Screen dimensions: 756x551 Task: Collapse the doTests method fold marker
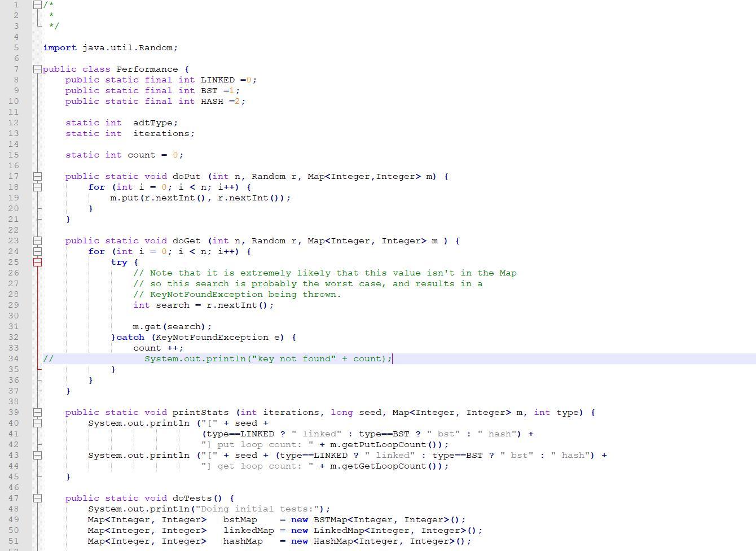point(37,498)
